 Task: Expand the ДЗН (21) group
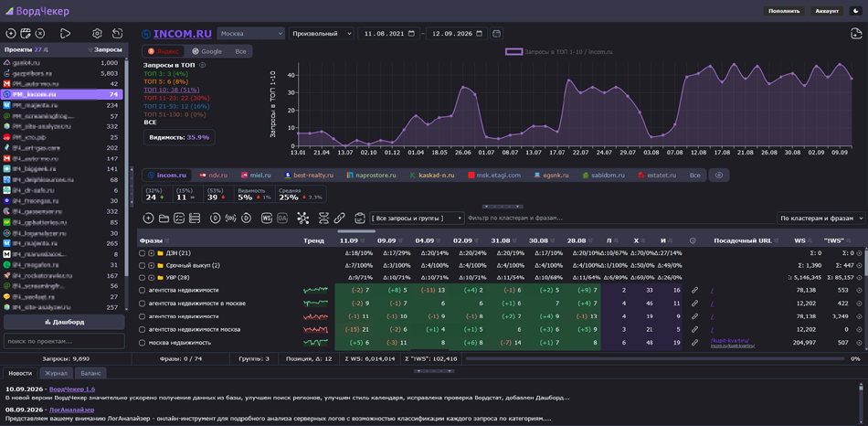(x=151, y=253)
